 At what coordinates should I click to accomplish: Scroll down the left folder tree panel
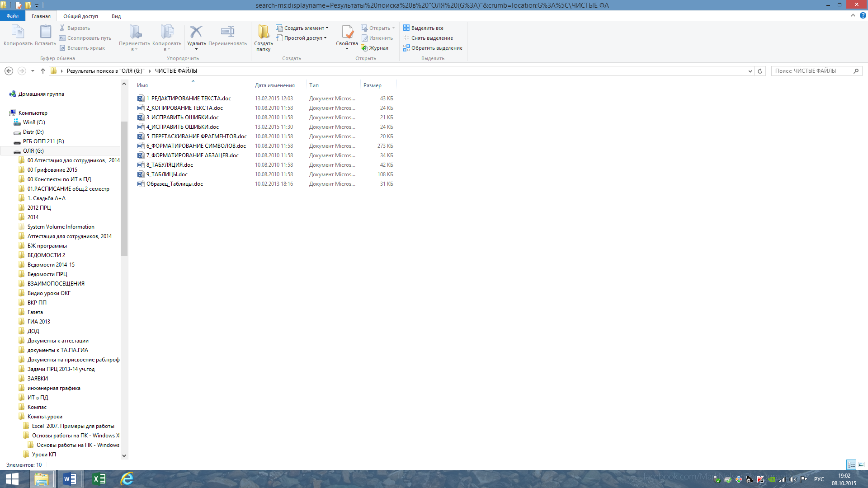tap(123, 455)
